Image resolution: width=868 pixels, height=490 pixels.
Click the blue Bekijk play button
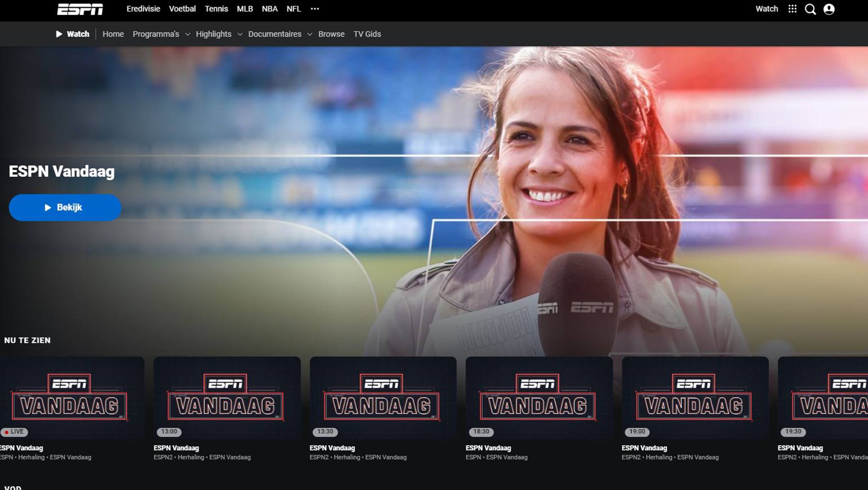point(65,207)
